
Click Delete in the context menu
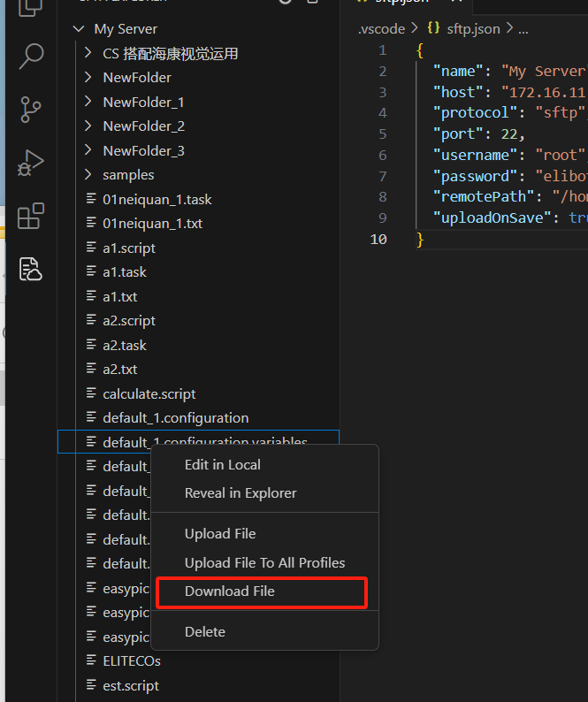(x=204, y=632)
